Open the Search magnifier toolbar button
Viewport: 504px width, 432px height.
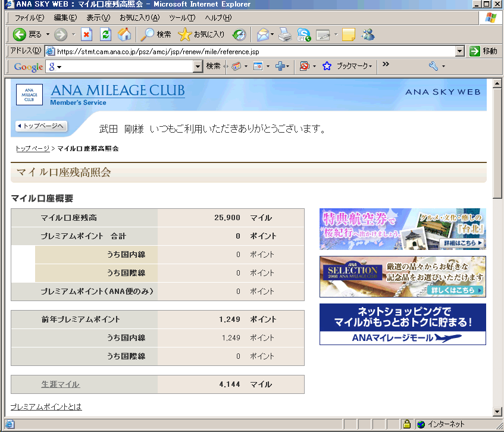point(155,35)
